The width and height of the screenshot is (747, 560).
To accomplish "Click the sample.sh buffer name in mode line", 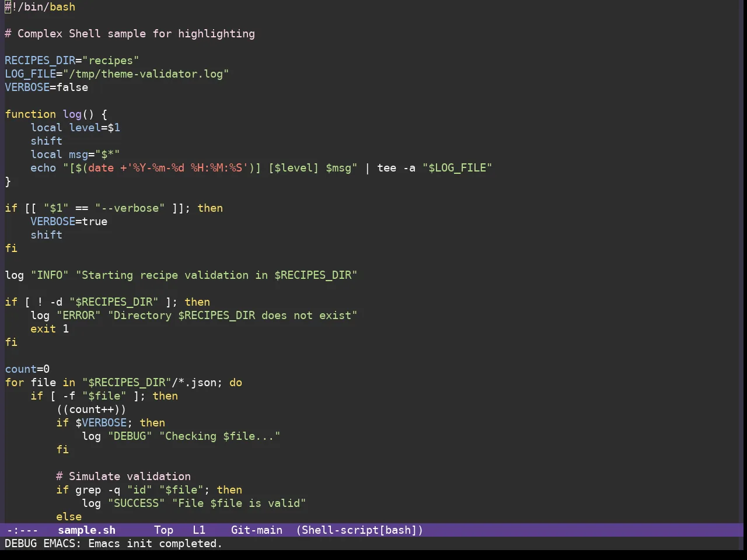I will 86,530.
